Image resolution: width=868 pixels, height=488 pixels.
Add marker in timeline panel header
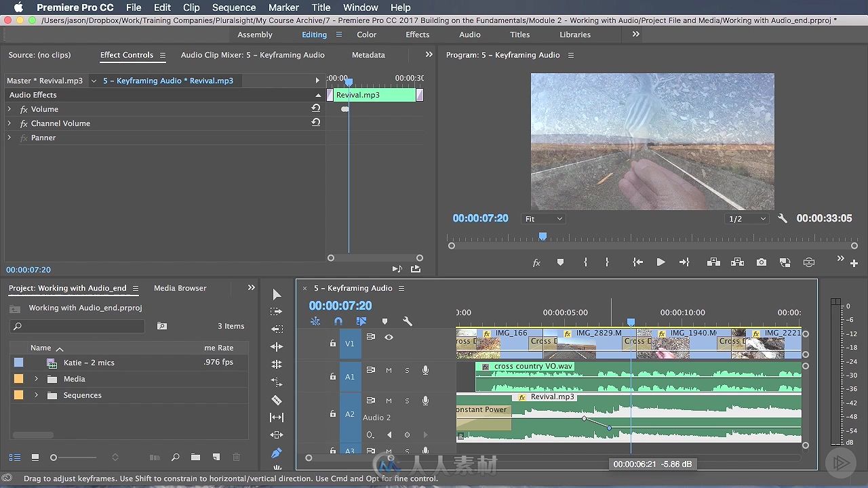384,321
